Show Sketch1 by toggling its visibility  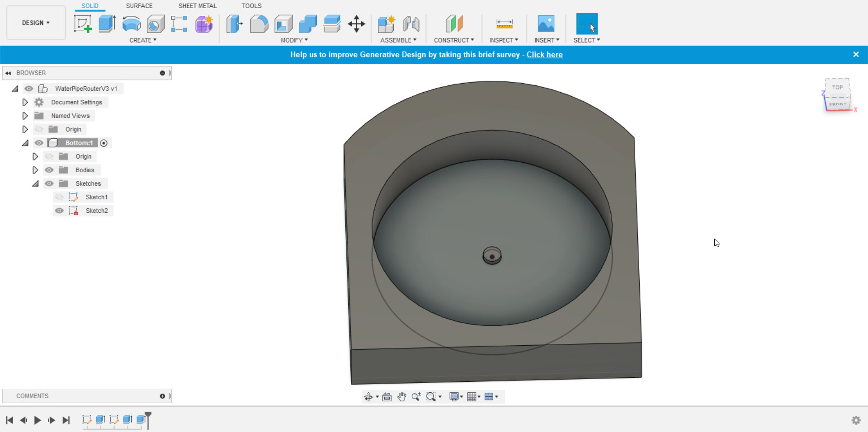59,197
